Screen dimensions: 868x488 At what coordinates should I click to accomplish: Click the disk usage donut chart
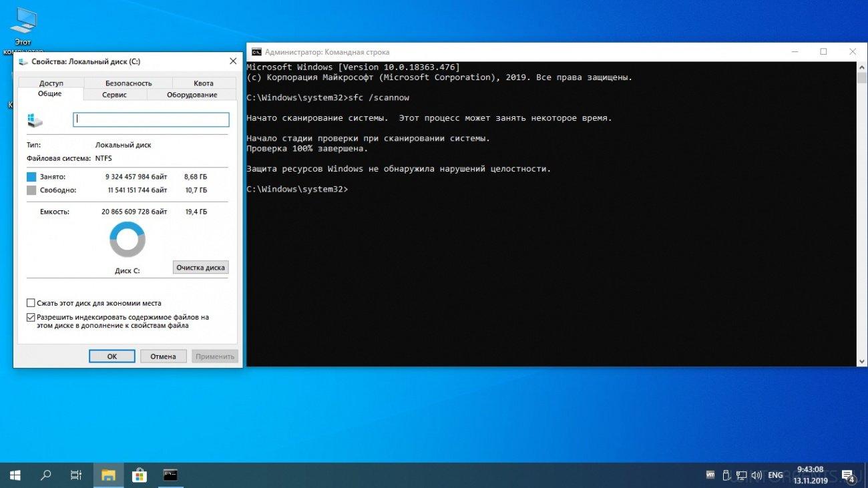128,240
